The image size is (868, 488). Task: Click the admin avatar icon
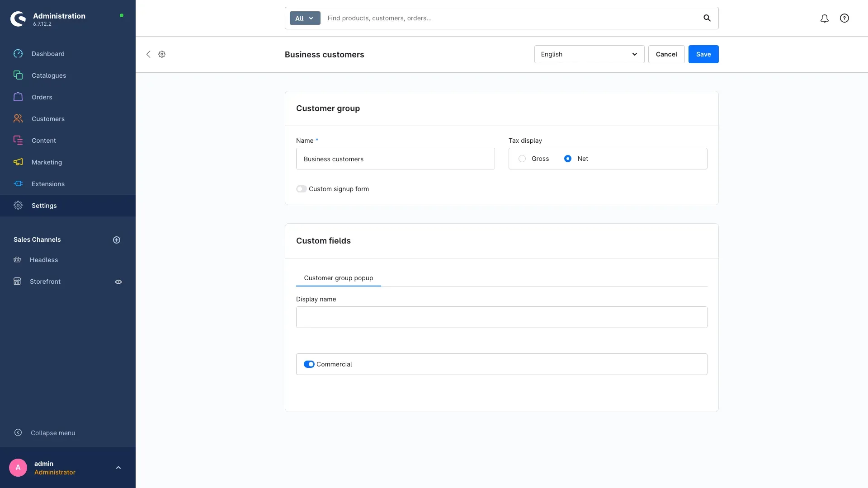(x=18, y=468)
